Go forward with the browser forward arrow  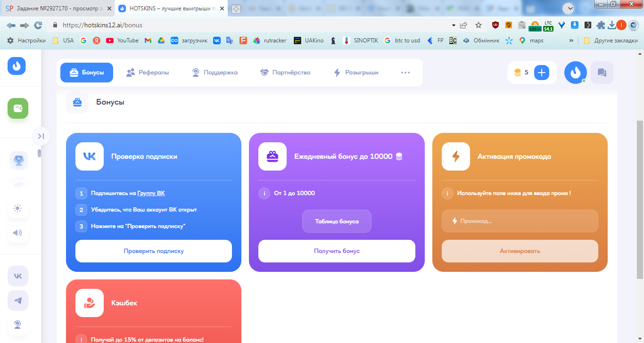coord(25,25)
